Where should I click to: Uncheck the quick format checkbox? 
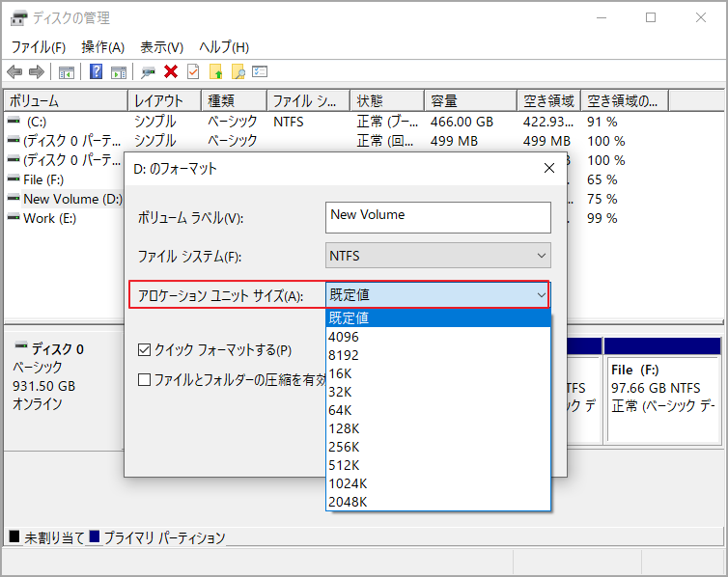point(145,349)
